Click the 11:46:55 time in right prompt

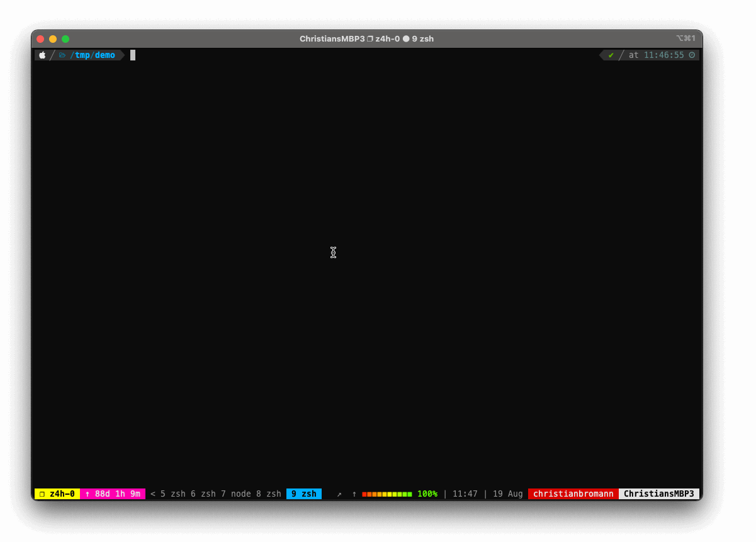coord(664,55)
